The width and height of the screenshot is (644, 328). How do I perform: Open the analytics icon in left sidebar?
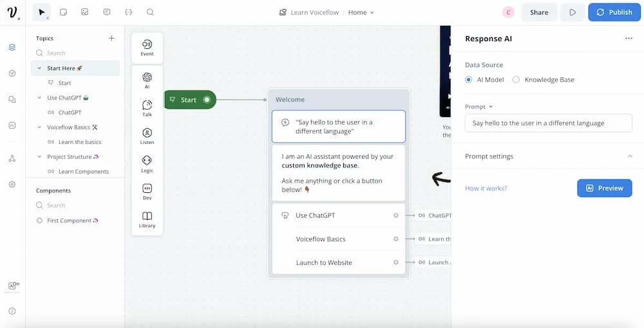12,125
